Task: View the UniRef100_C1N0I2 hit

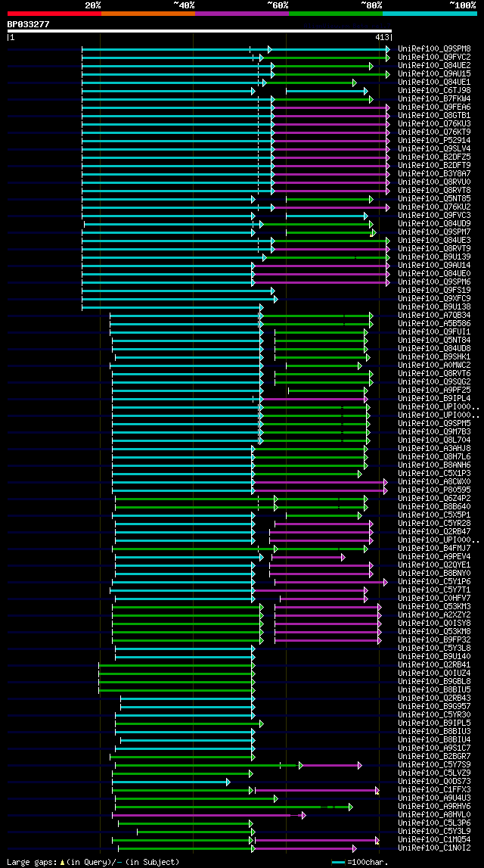Action: click(434, 848)
